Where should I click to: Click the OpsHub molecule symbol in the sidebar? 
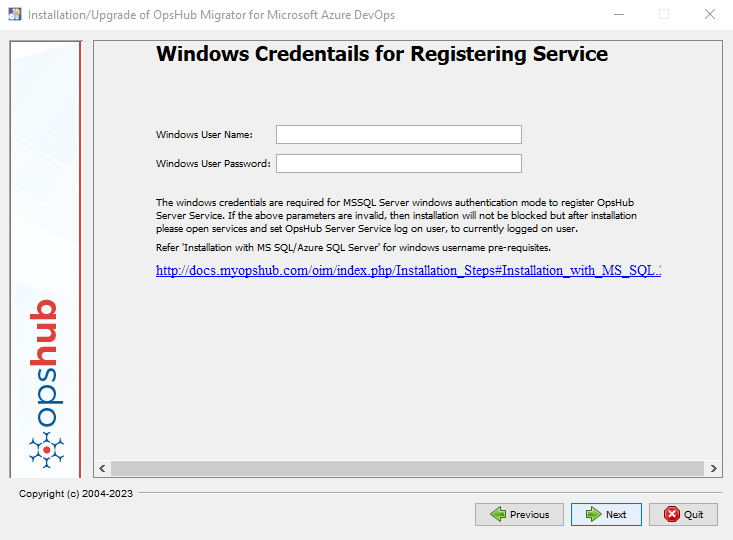coord(46,450)
